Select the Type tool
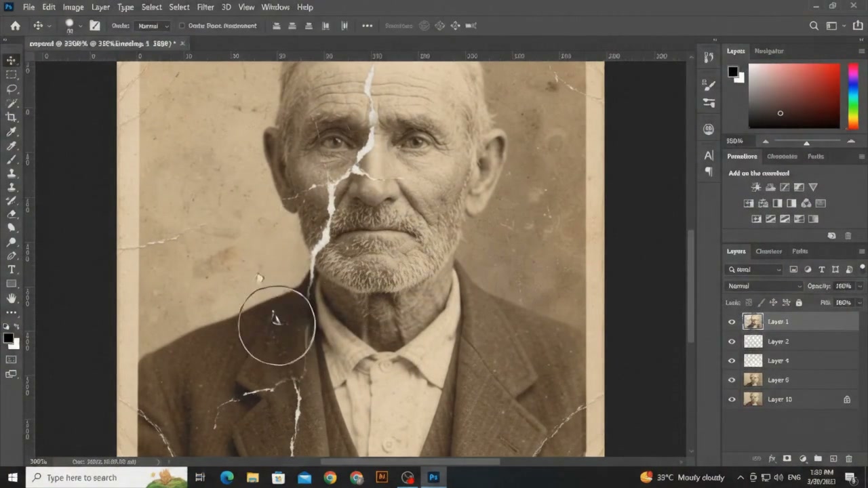Viewport: 868px width, 488px height. tap(12, 270)
